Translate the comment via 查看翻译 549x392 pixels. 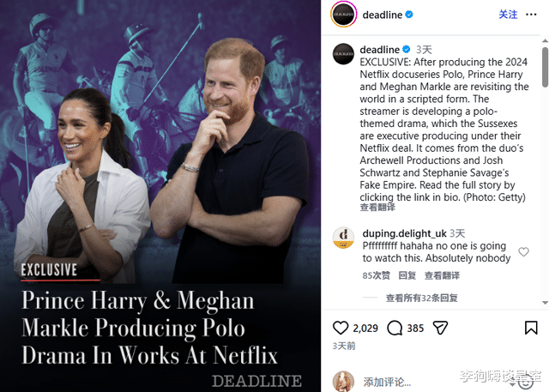[x=442, y=275]
